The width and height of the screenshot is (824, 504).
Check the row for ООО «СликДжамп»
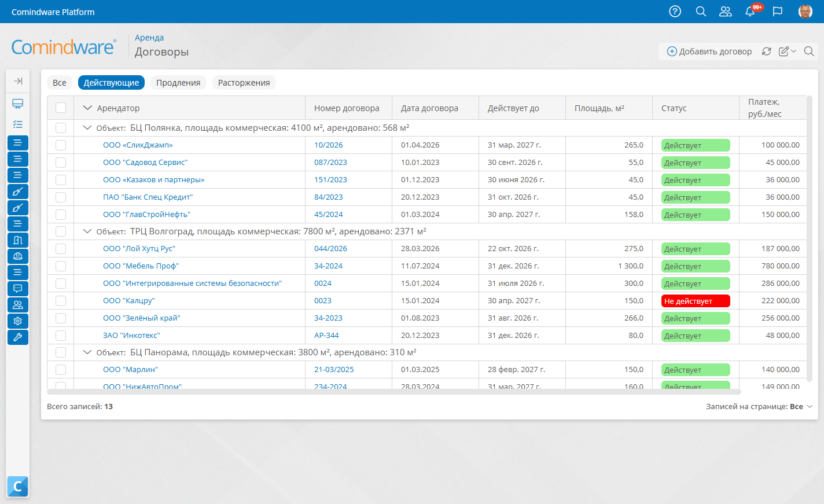(x=61, y=145)
